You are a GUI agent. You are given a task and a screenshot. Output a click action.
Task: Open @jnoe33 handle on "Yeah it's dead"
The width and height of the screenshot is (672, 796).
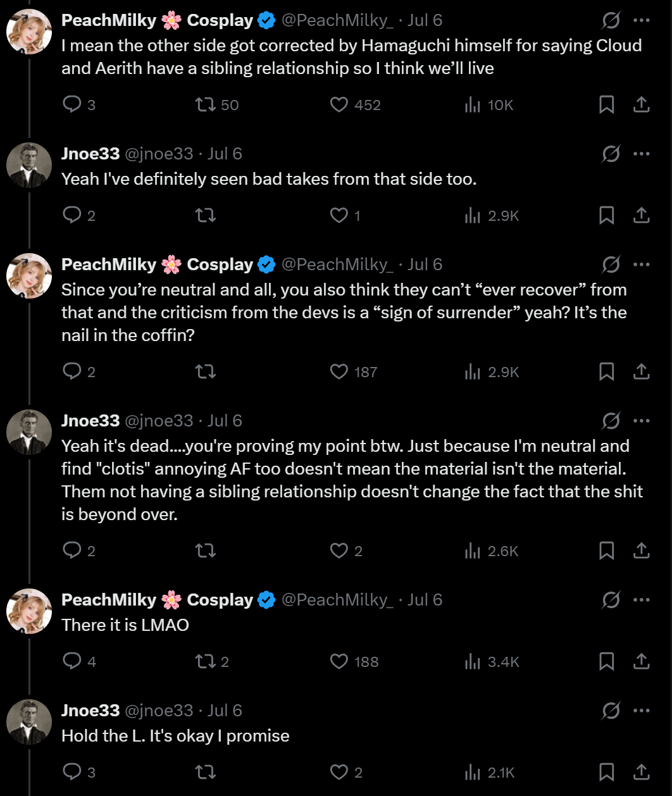(x=159, y=421)
